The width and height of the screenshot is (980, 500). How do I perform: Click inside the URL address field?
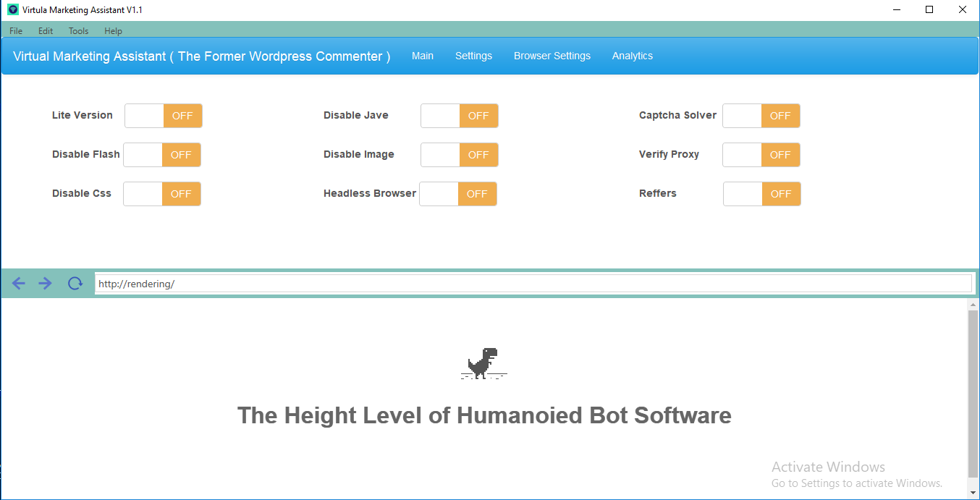click(507, 283)
